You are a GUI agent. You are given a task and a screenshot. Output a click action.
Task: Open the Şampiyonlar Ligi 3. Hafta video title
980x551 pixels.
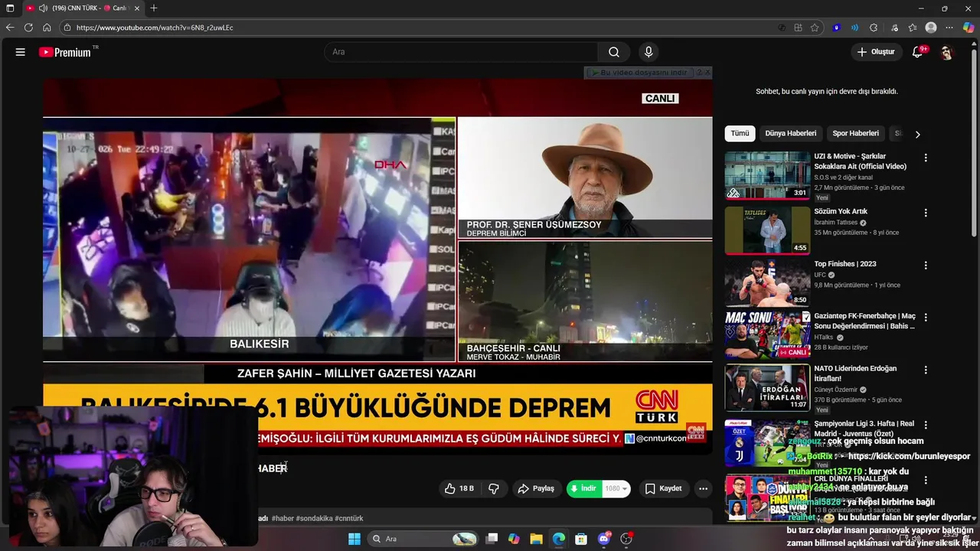[864, 428]
